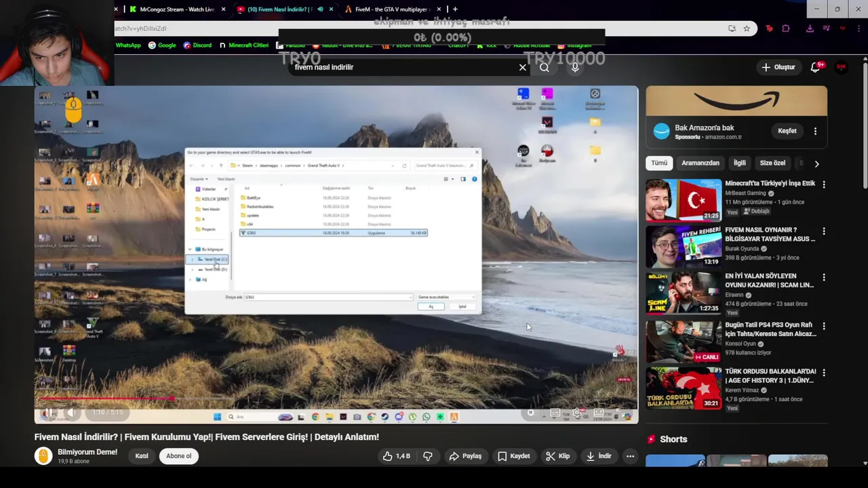Image resolution: width=868 pixels, height=488 pixels.
Task: Seek on the red video progress bar
Action: tap(336, 399)
